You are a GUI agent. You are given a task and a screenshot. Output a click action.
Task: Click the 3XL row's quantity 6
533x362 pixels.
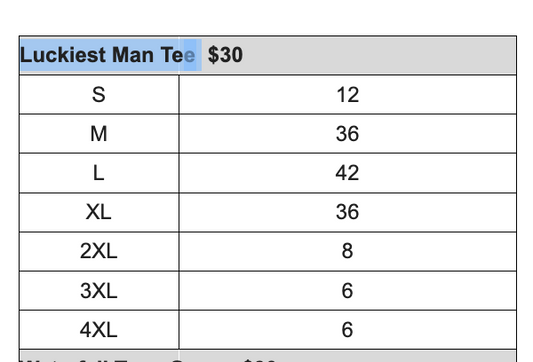tap(348, 291)
